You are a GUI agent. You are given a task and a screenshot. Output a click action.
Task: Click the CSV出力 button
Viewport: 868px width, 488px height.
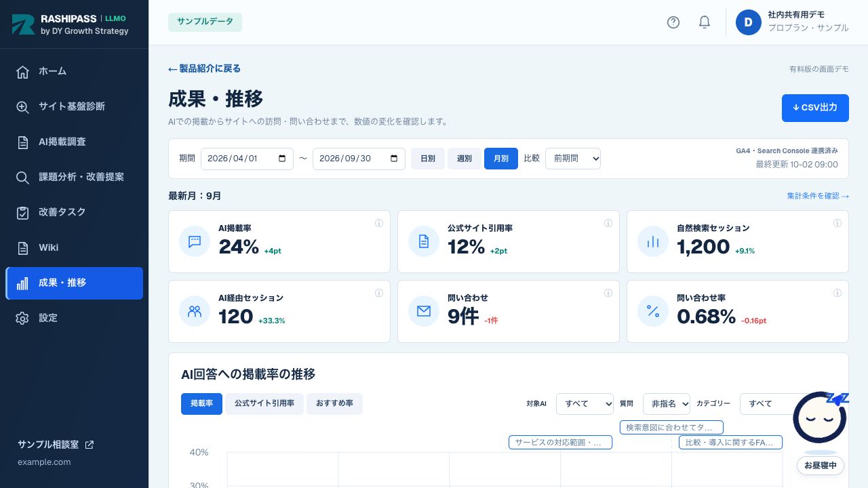point(815,108)
